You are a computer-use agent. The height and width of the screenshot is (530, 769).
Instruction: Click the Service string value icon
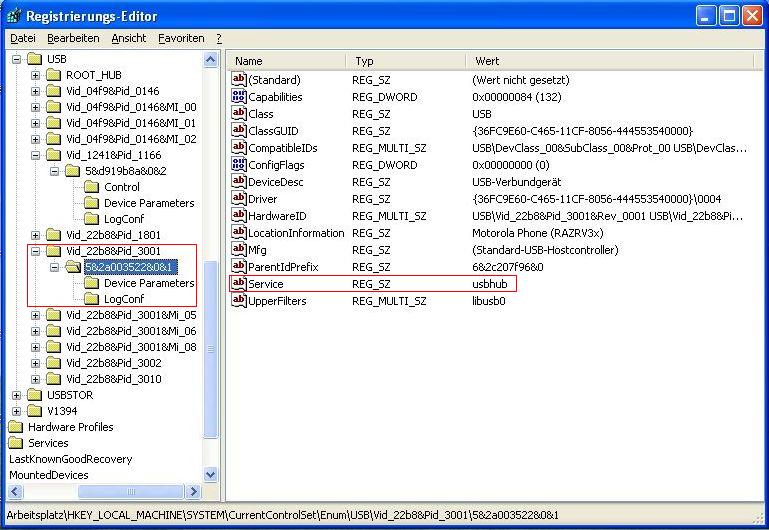point(239,284)
